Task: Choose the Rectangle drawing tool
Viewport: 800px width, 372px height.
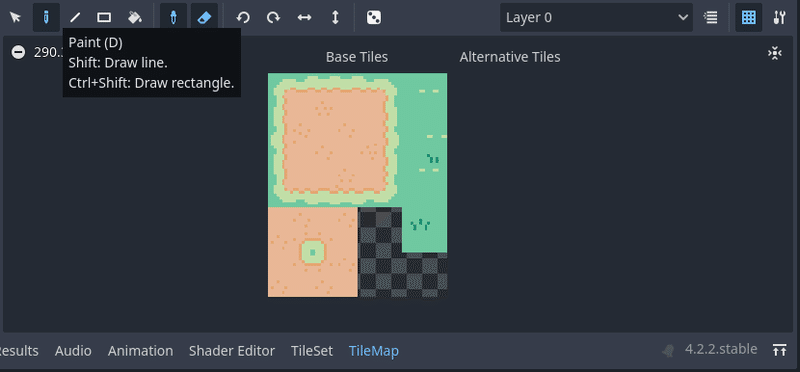Action: click(104, 18)
